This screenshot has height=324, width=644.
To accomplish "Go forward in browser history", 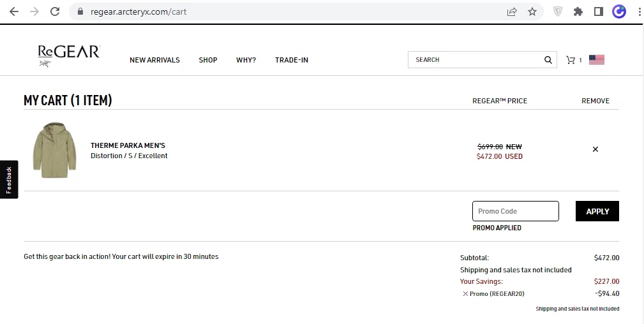I will (x=34, y=11).
